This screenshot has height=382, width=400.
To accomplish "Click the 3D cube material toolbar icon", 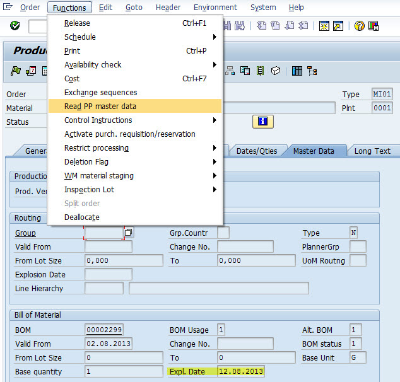I will (275, 71).
